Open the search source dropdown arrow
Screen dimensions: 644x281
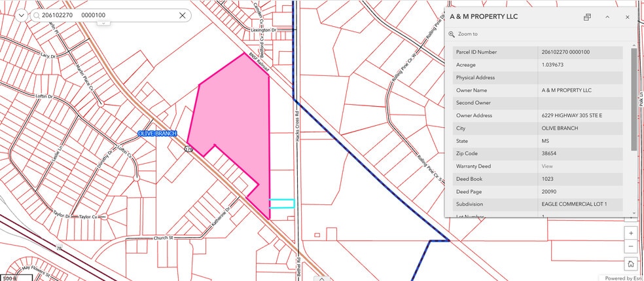(22, 15)
